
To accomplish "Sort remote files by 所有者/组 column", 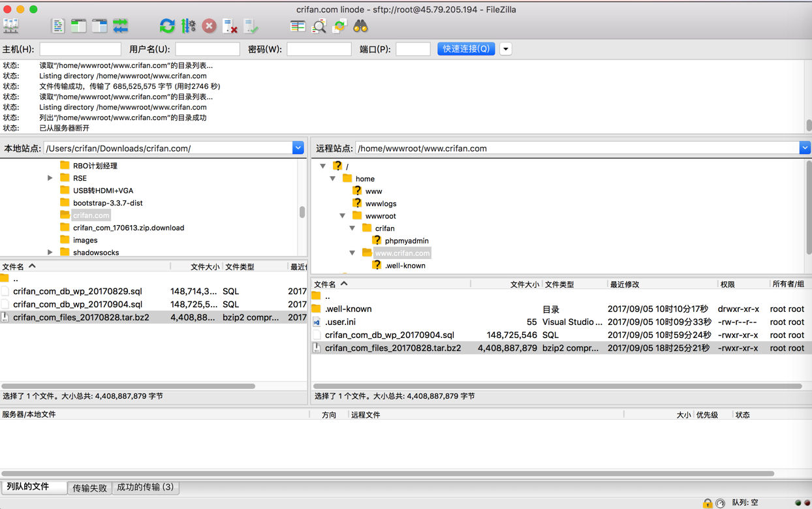I will coord(790,284).
